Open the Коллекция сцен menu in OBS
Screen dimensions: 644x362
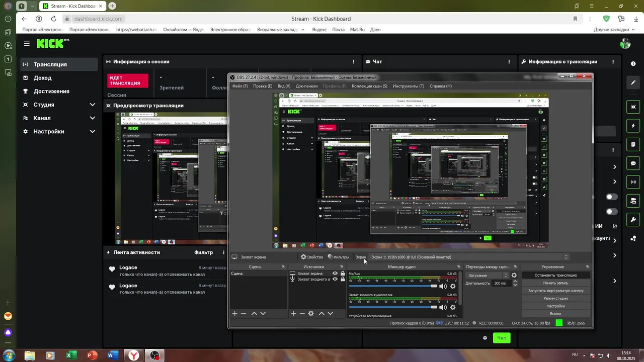coord(369,86)
